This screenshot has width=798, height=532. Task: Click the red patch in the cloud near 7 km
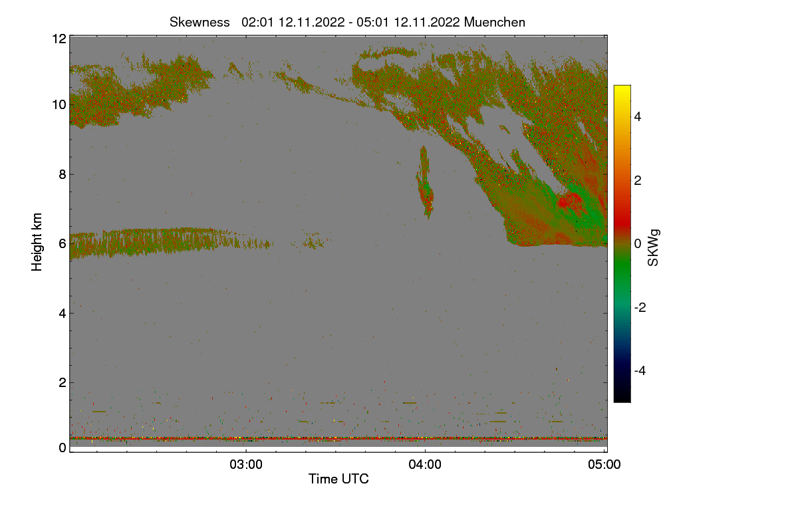[x=570, y=201]
